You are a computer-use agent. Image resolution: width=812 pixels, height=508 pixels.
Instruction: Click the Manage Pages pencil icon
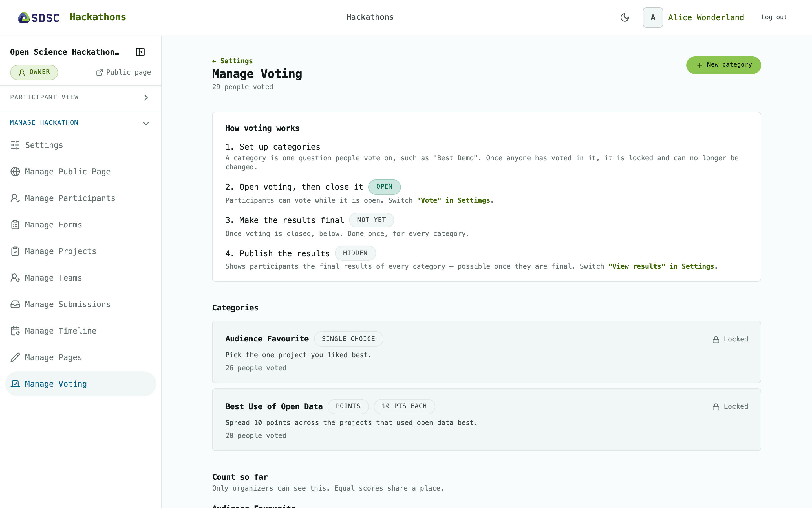(x=15, y=358)
